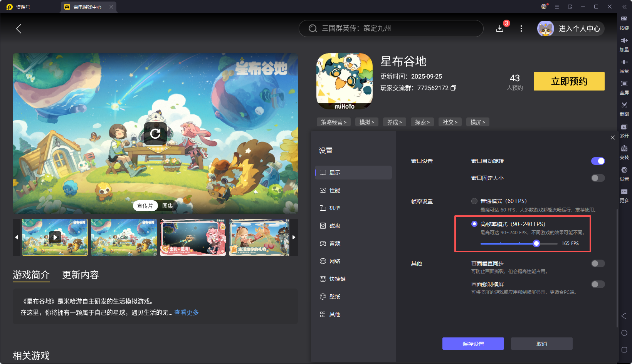Screen dimensions: 632x364
Task: Adjust the 165 FPS frame rate slider
Action: [536, 243]
